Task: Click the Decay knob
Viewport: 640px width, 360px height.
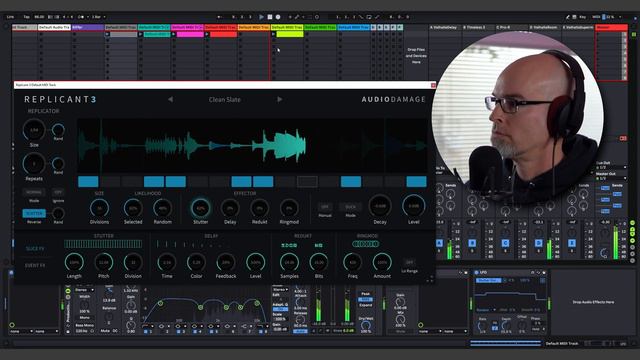Action: tap(380, 206)
